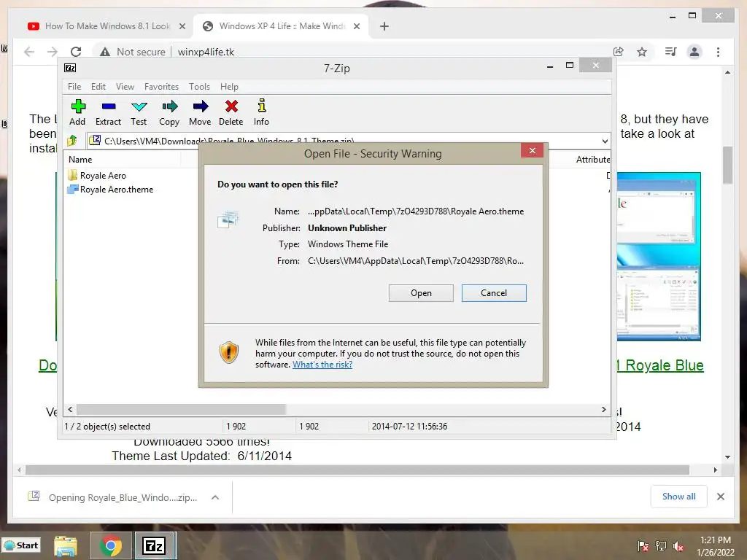Click the Attributes column header
The width and height of the screenshot is (747, 560).
(592, 160)
